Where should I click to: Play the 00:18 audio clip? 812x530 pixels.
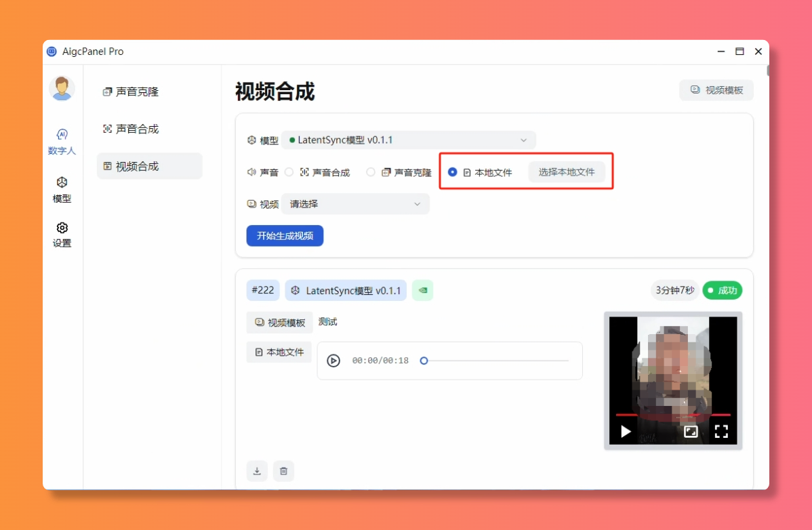333,361
